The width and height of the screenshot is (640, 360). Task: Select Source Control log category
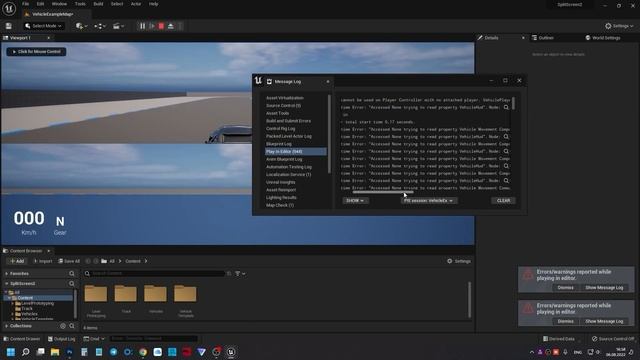[283, 106]
